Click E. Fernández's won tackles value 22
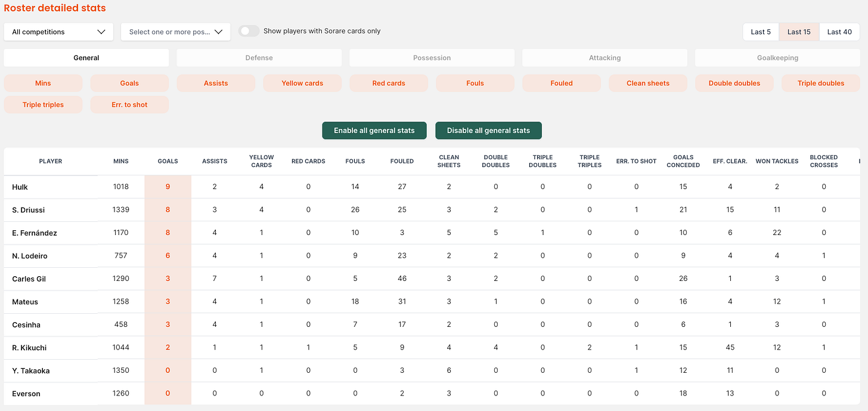The height and width of the screenshot is (411, 868). tap(777, 233)
